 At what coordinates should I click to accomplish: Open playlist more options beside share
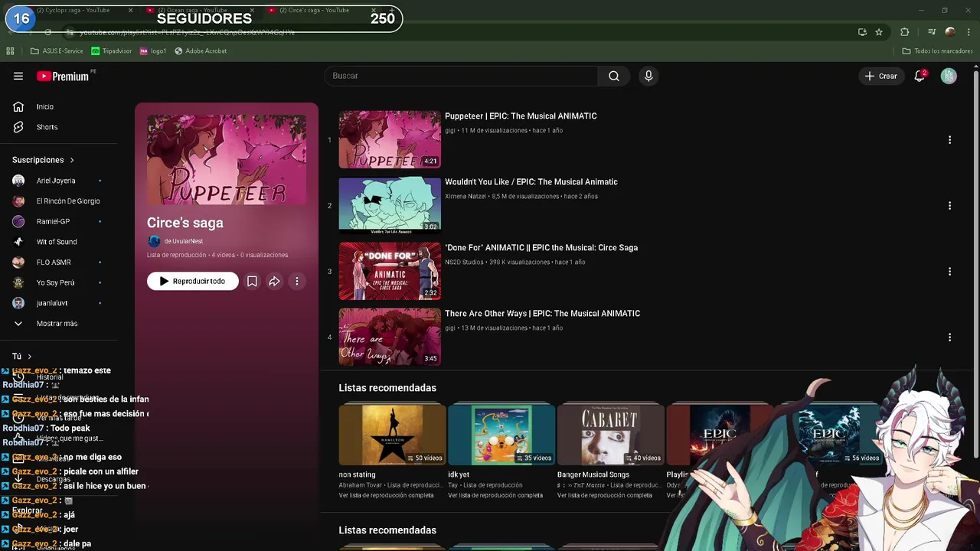coord(297,281)
